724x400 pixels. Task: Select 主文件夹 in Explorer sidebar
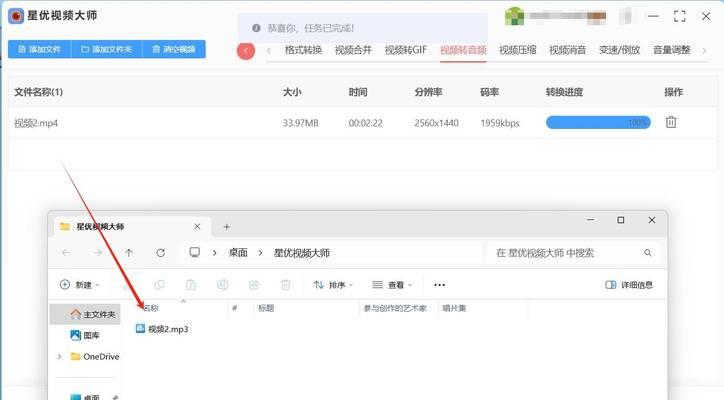pyautogui.click(x=85, y=315)
